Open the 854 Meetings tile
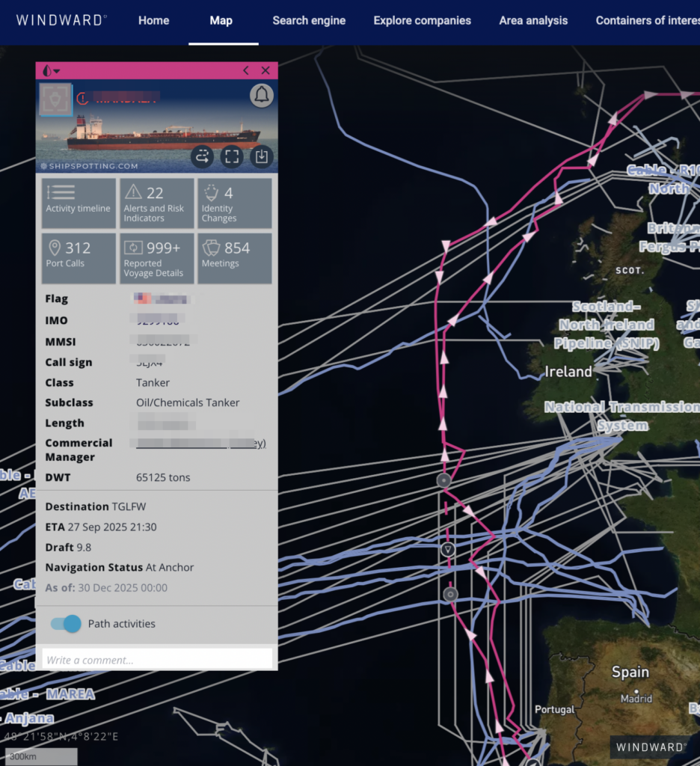The height and width of the screenshot is (766, 700). pos(235,258)
